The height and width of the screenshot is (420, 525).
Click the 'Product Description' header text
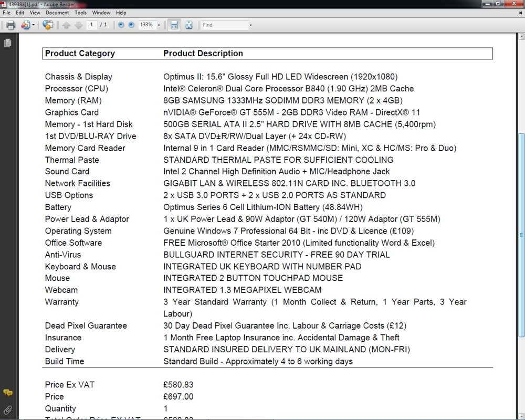click(x=203, y=53)
